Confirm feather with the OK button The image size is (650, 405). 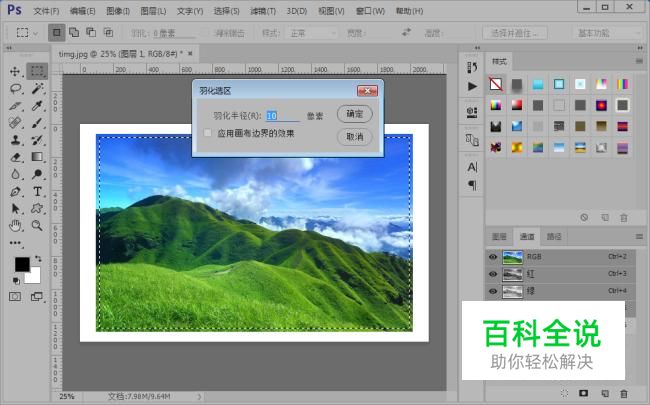(x=354, y=114)
